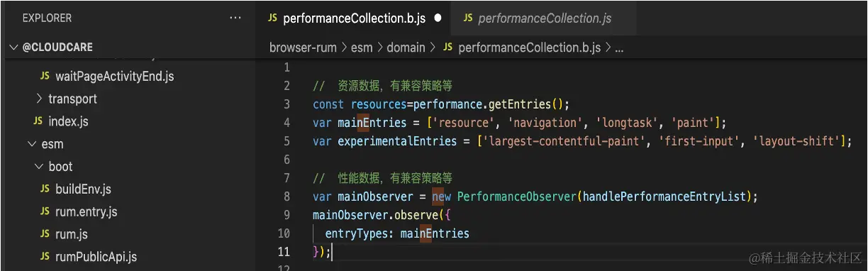
Task: Open rumPublicApi.js file
Action: pyautogui.click(x=96, y=257)
